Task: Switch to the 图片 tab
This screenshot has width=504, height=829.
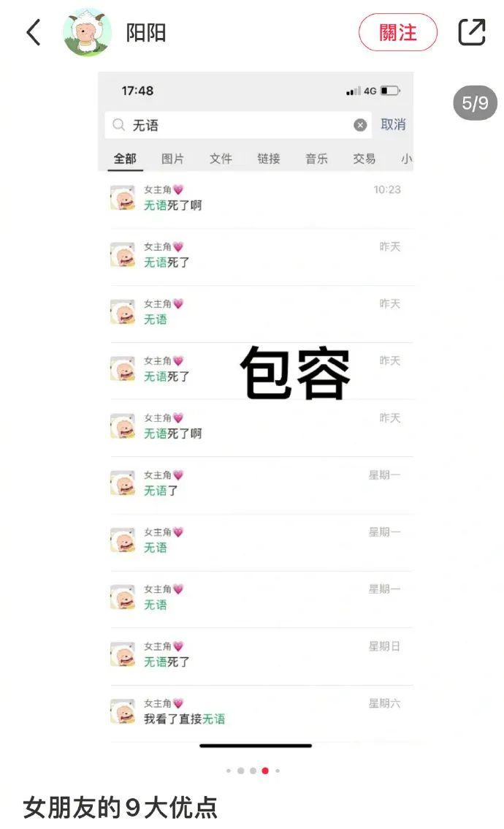Action: coord(173,159)
